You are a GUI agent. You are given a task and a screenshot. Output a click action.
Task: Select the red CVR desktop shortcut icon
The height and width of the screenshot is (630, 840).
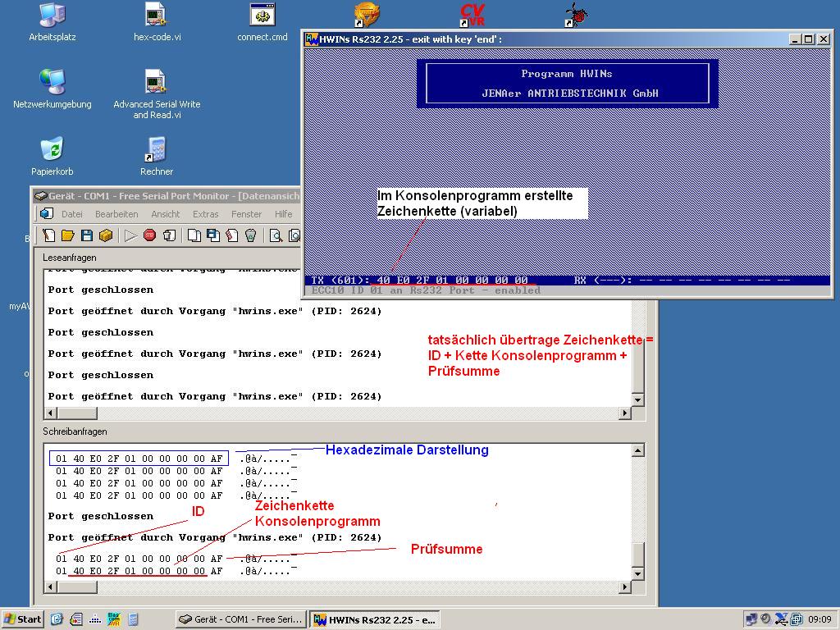pyautogui.click(x=472, y=15)
